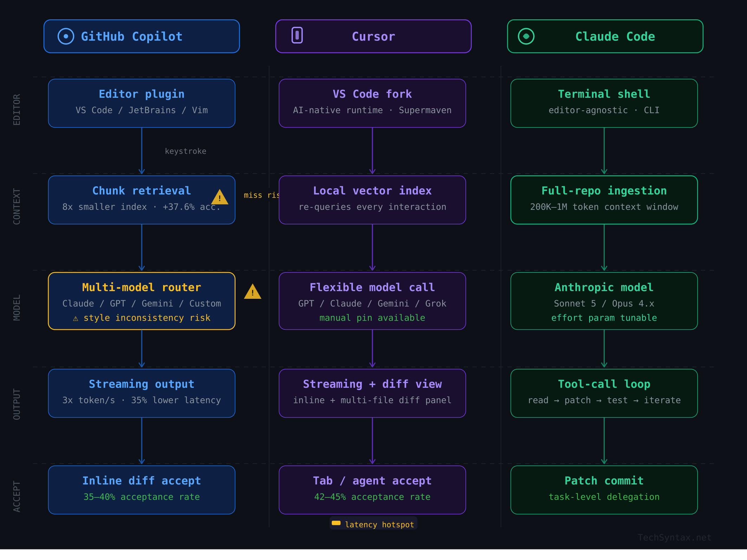Click the yellow latency hotspot legend swatch
747x560 pixels.
coord(336,523)
